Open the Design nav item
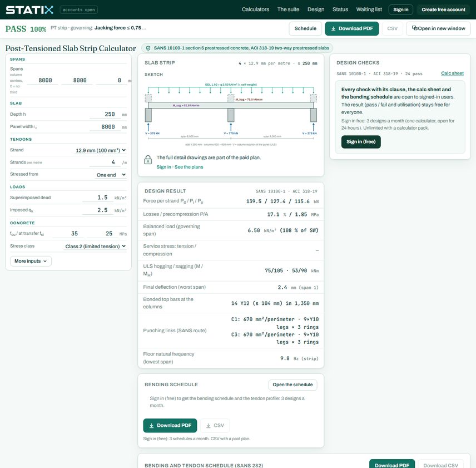The width and height of the screenshot is (476, 468). click(x=316, y=9)
